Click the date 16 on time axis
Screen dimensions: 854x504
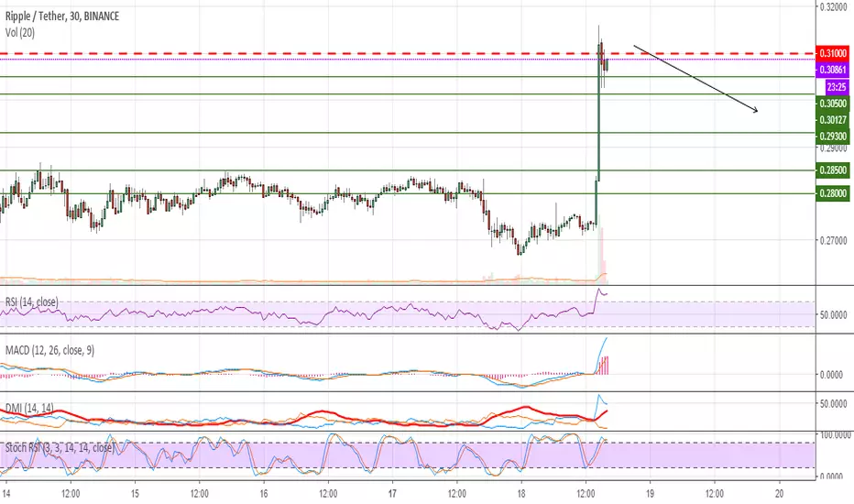point(264,494)
